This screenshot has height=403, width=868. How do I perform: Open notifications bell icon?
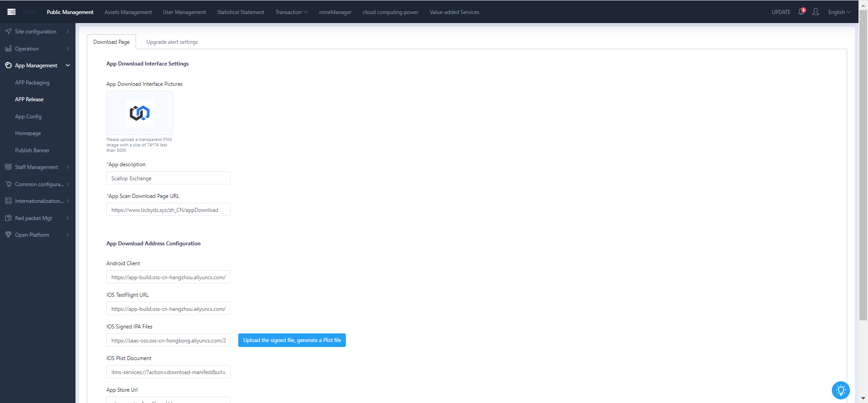802,12
